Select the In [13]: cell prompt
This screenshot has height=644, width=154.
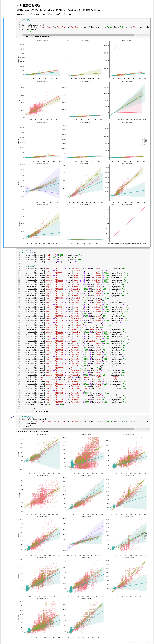click(12, 417)
